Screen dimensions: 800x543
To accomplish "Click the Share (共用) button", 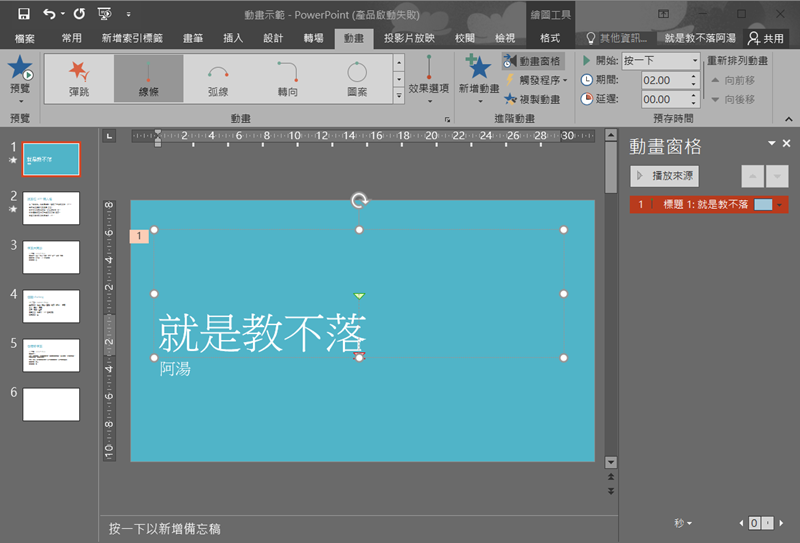I will (766, 38).
